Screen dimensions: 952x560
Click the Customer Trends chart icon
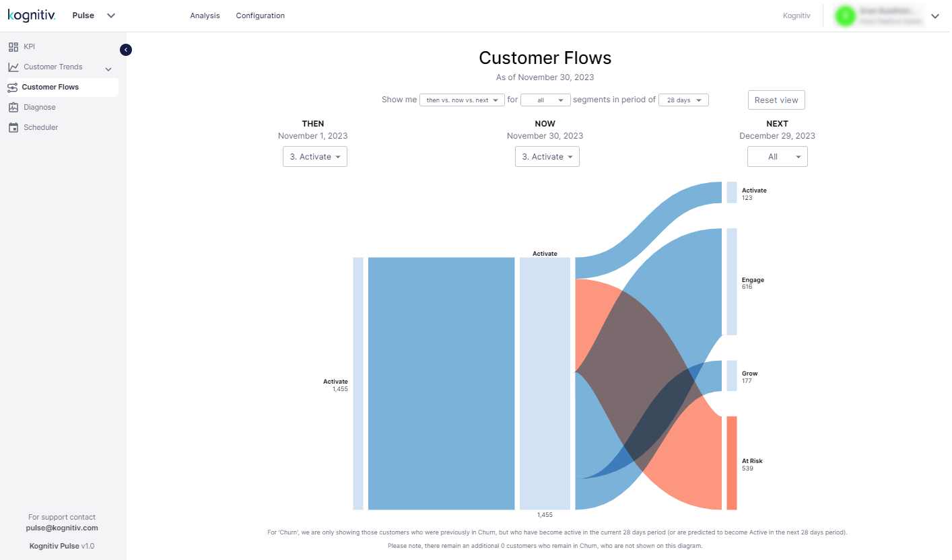pyautogui.click(x=13, y=67)
